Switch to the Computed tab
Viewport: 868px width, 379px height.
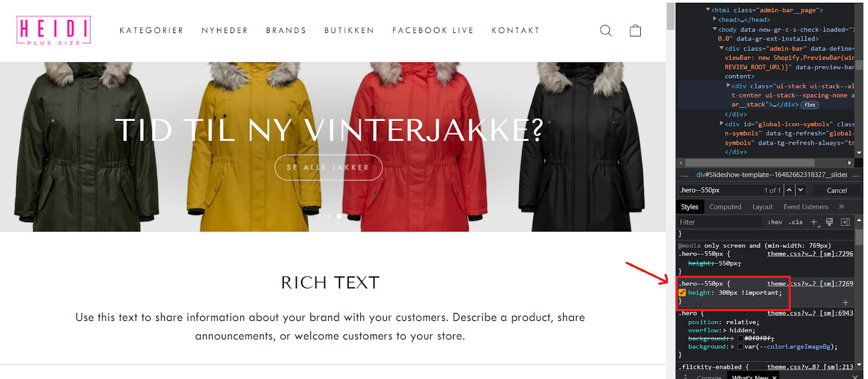point(725,207)
